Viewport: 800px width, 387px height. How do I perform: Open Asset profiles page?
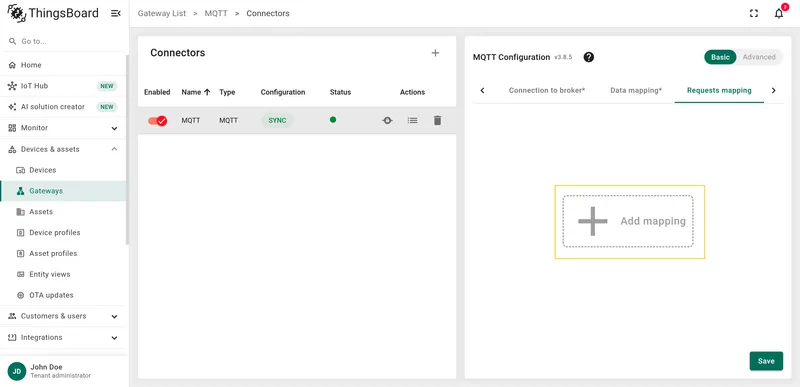coord(62,254)
